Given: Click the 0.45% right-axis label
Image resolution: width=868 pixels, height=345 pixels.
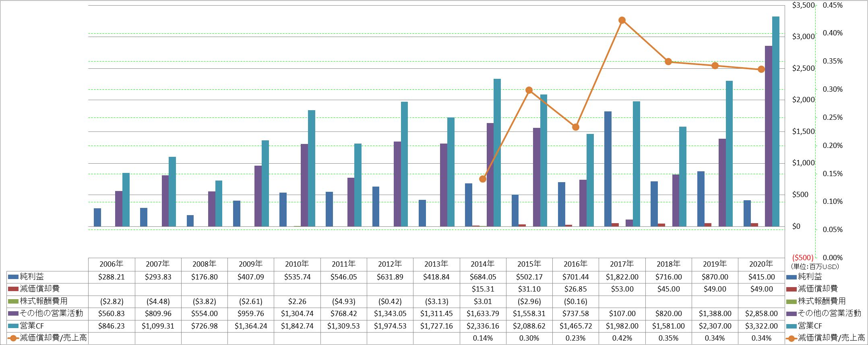Looking at the screenshot, I should [833, 5].
